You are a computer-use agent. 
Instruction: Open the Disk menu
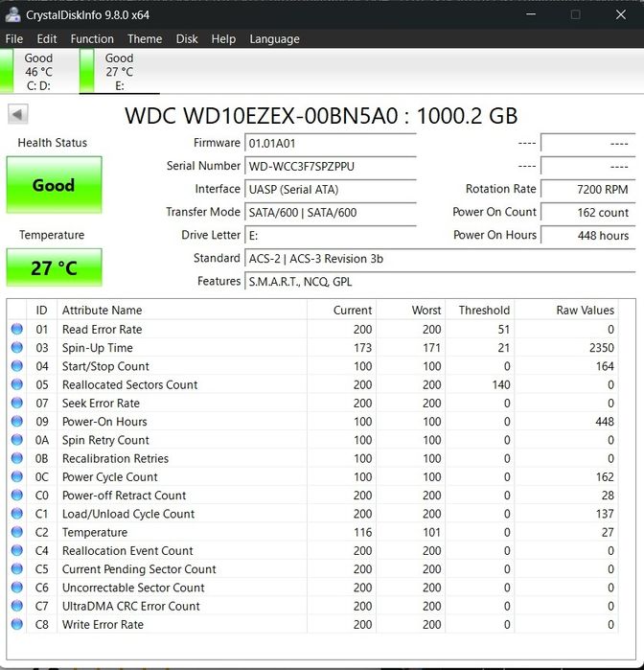click(187, 39)
